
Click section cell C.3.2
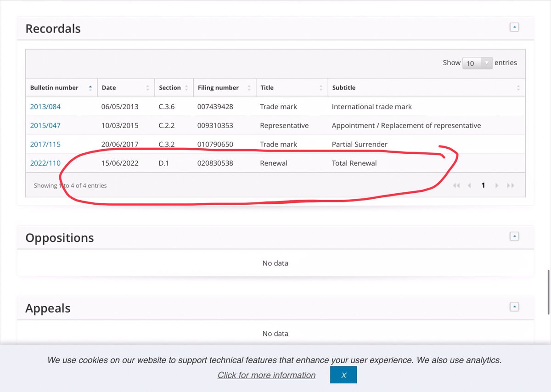click(x=167, y=144)
